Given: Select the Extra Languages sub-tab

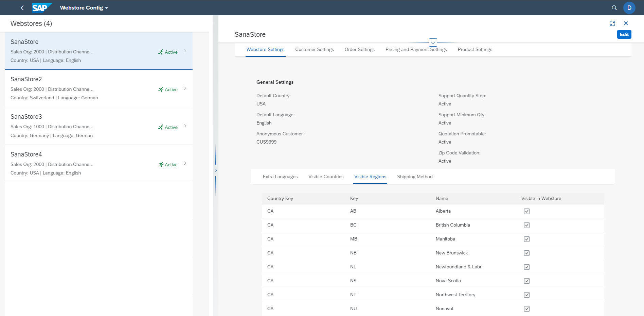Looking at the screenshot, I should (280, 177).
